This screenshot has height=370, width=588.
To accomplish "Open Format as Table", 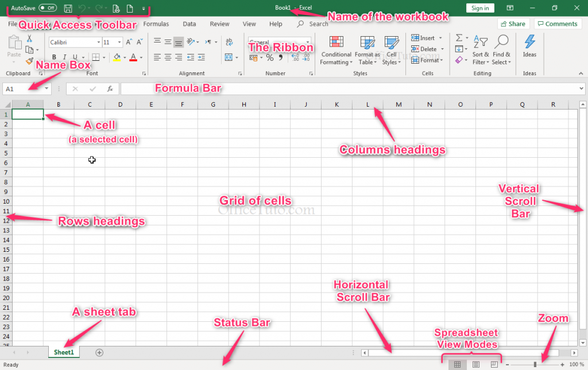I will (366, 50).
